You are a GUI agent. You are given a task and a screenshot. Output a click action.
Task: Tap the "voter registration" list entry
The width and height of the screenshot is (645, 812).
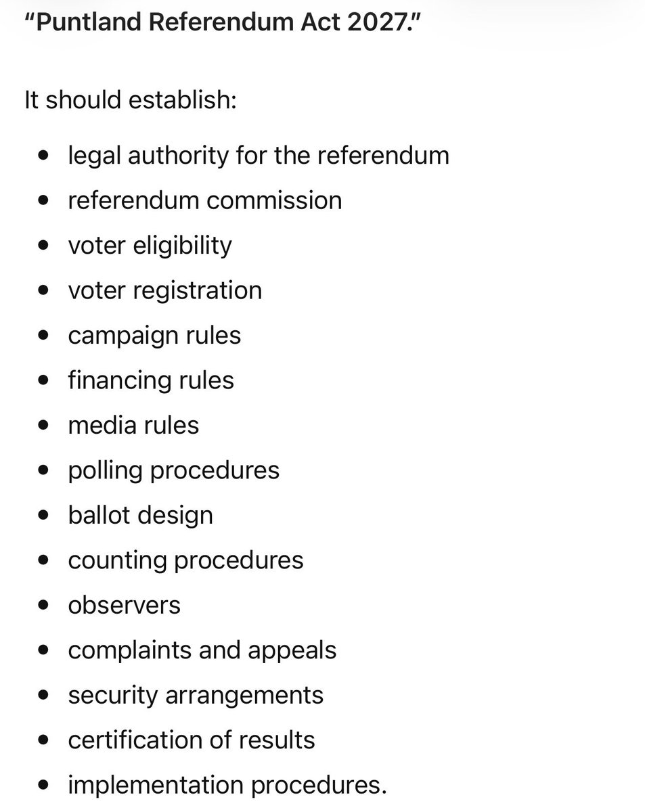(164, 290)
